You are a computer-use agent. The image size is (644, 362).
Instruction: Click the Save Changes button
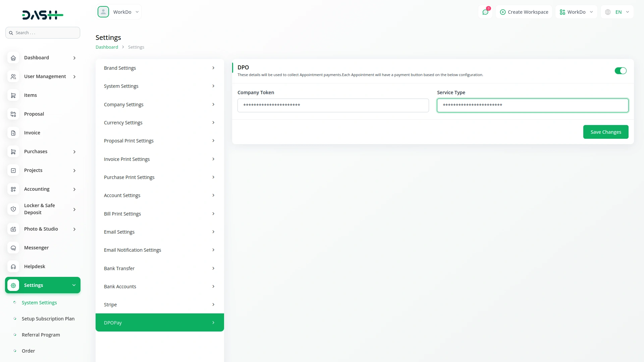click(605, 132)
